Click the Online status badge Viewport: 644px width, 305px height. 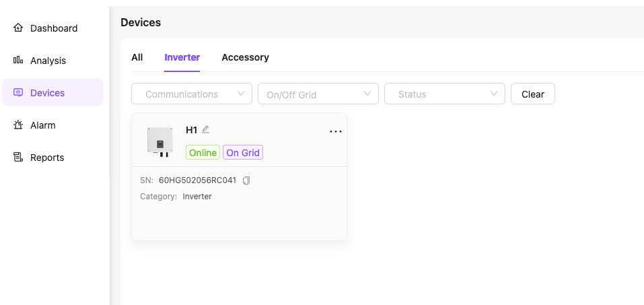pyautogui.click(x=203, y=153)
